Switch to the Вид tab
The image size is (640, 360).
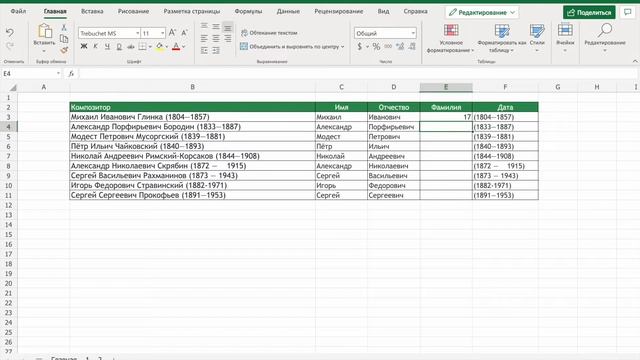click(x=383, y=11)
